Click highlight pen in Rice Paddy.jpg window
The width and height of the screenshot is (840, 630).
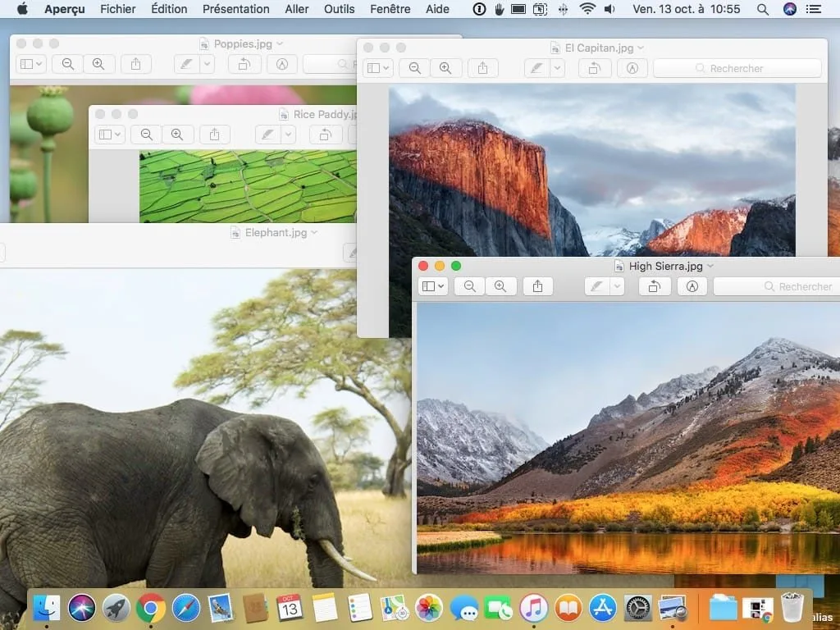tap(267, 135)
